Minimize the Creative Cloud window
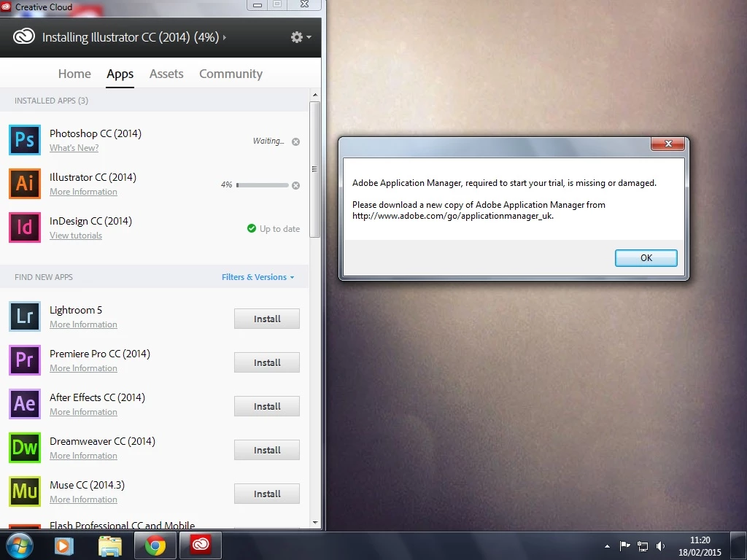Viewport: 747px width, 560px height. tap(258, 5)
